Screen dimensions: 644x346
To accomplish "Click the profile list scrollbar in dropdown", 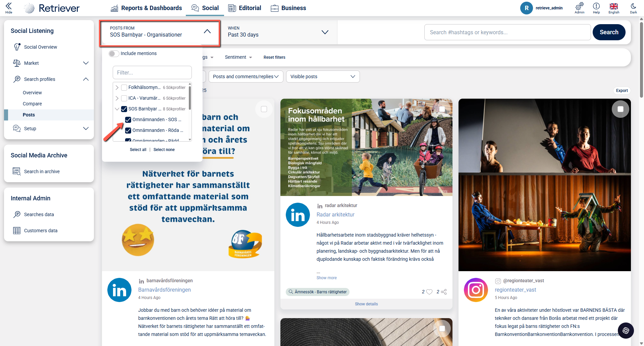I will [190, 98].
